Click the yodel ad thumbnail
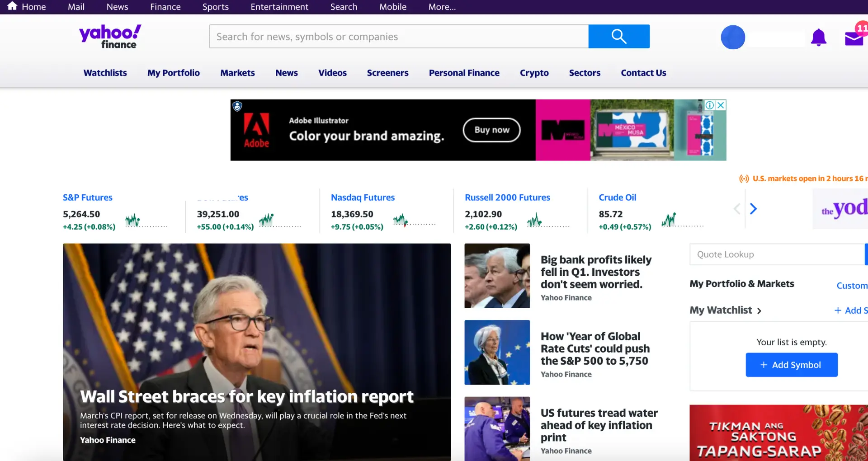This screenshot has width=868, height=461. coord(840,209)
